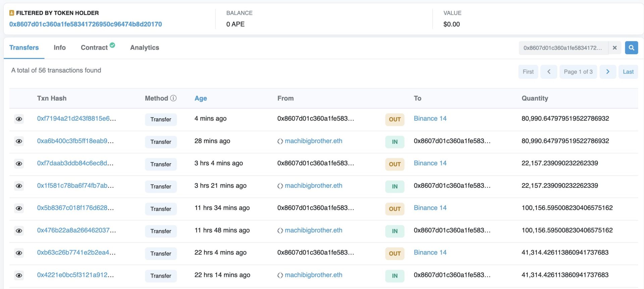
Task: Open the token holder address link
Action: tap(86, 24)
